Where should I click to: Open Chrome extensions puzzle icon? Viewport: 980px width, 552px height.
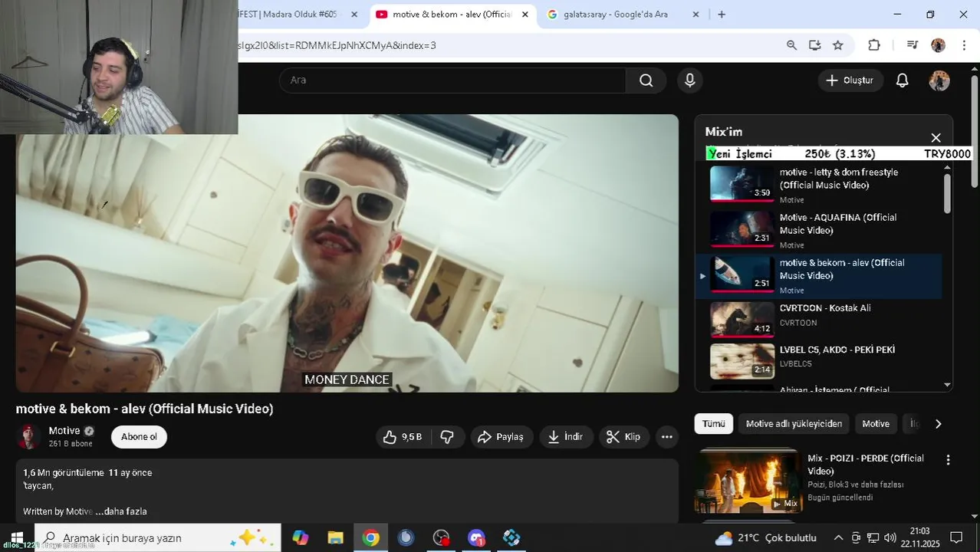[874, 45]
